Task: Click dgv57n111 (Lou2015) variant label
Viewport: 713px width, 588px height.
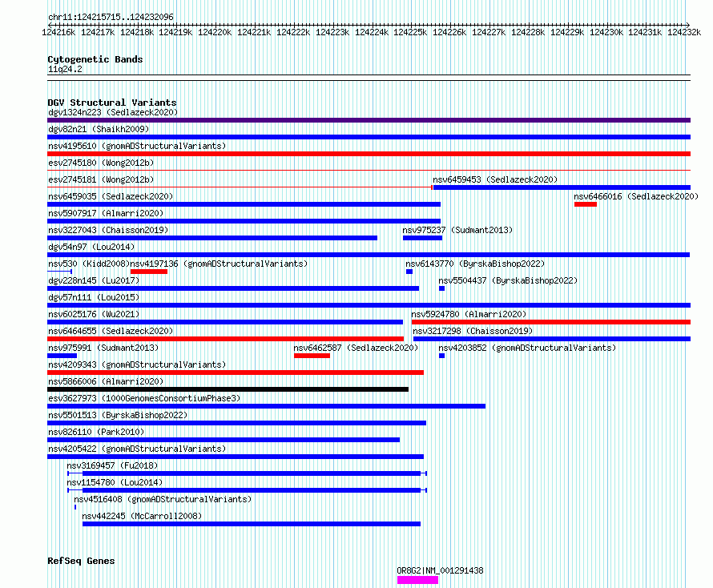Action: pos(94,297)
